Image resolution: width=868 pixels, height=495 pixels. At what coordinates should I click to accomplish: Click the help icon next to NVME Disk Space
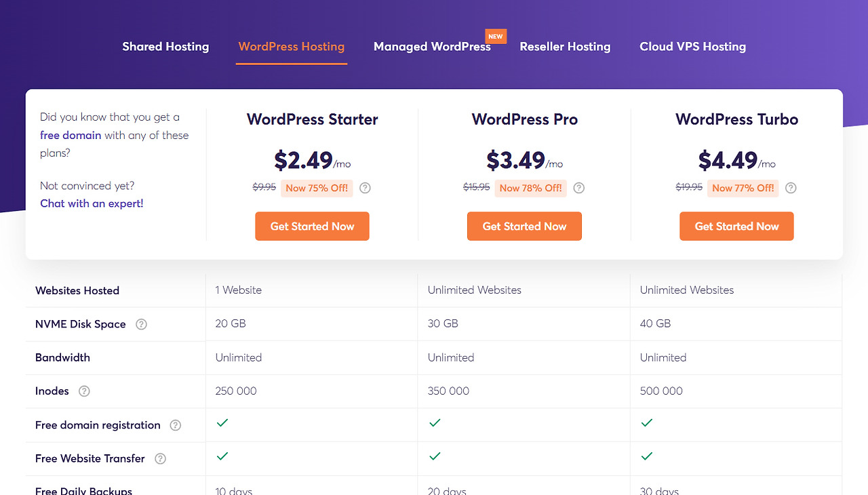(x=141, y=324)
